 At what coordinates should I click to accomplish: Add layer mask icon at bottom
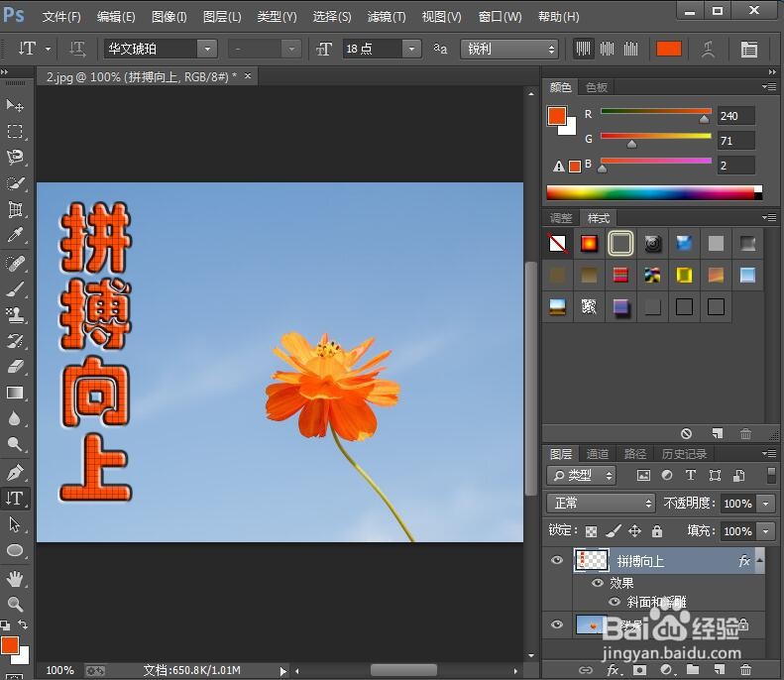(639, 669)
